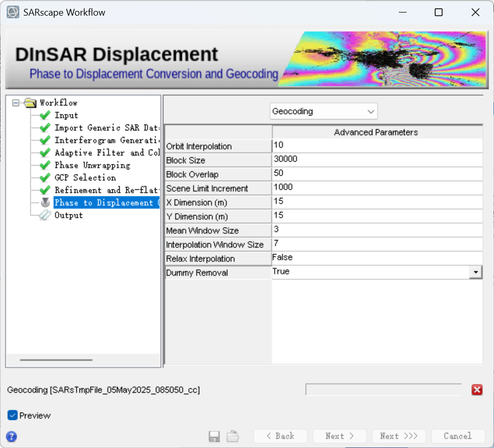Click the Mean Window Size label
This screenshot has width=494, height=448.
click(x=218, y=231)
